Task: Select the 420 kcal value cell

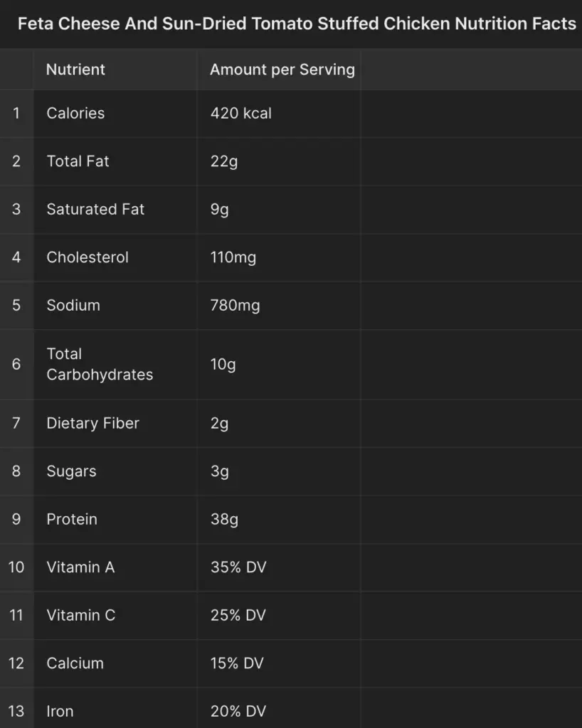Action: (x=279, y=113)
